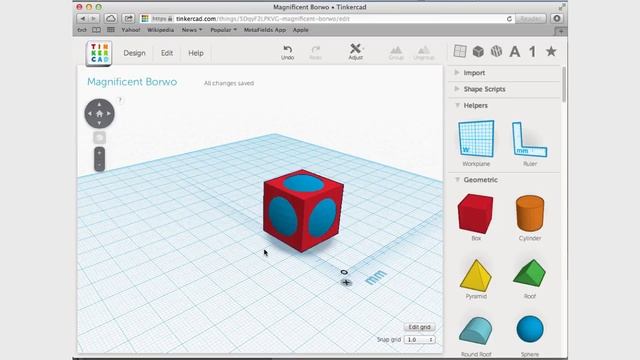
Task: Click the Tinkercad logo
Action: coord(99,53)
